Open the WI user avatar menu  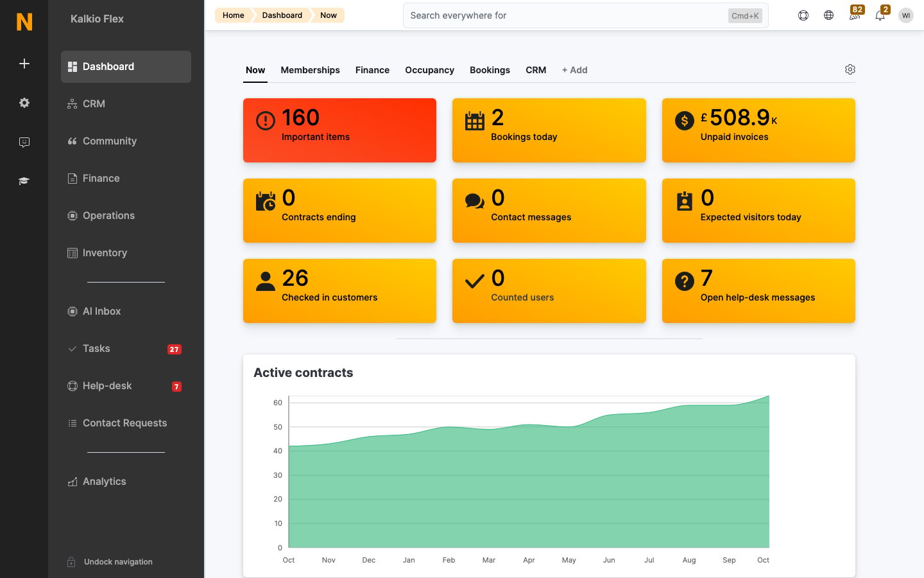(x=906, y=15)
